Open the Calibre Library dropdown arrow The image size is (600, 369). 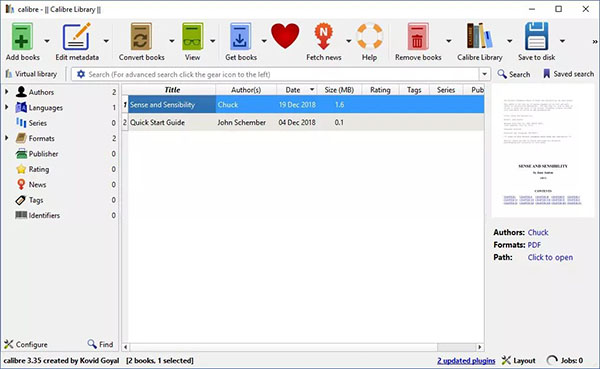point(509,41)
